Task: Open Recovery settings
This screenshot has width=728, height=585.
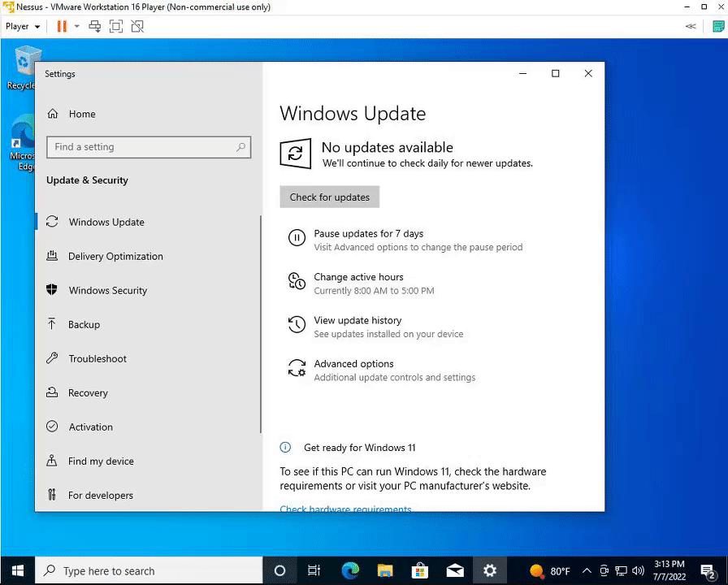Action: point(149,392)
